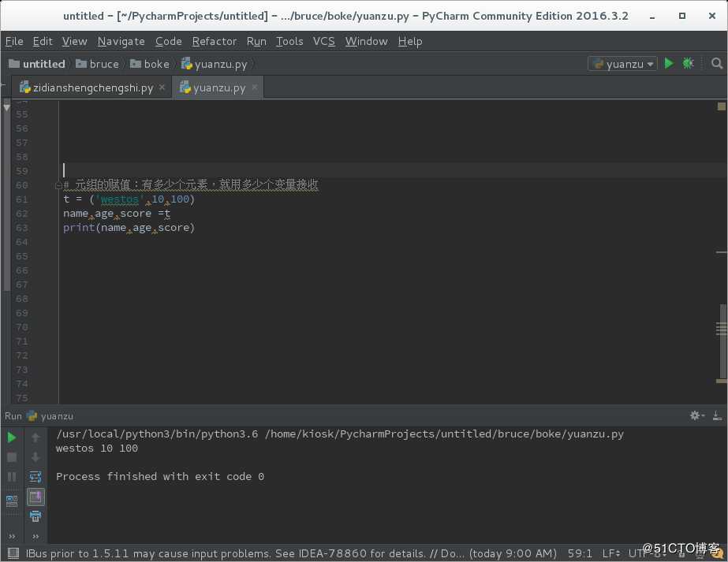
Task: Open the yuanzu run configuration dropdown
Action: pos(622,64)
